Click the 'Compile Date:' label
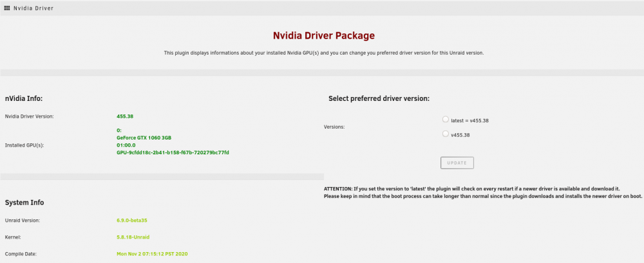Image resolution: width=644 pixels, height=263 pixels. pyautogui.click(x=21, y=254)
